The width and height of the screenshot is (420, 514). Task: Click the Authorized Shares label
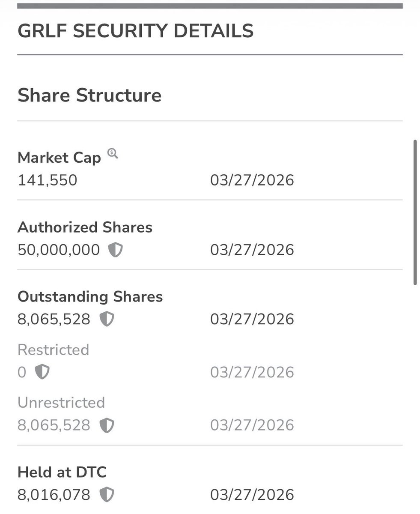tap(85, 227)
